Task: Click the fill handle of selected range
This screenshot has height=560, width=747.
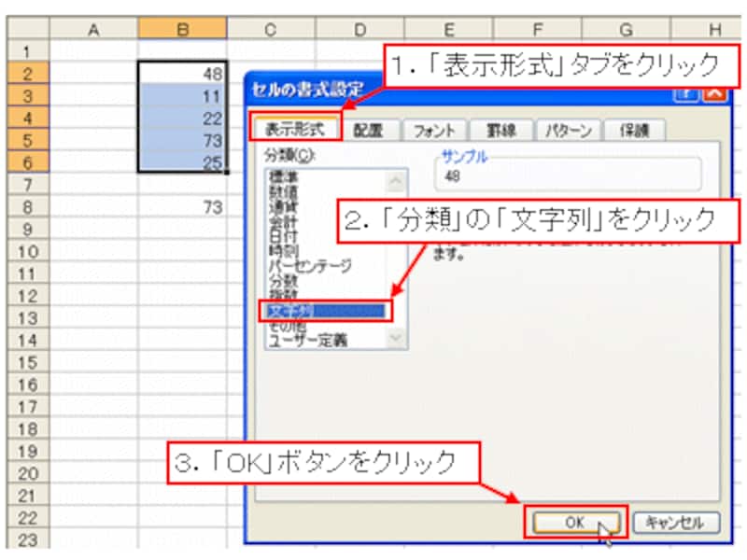Action: coord(227,172)
